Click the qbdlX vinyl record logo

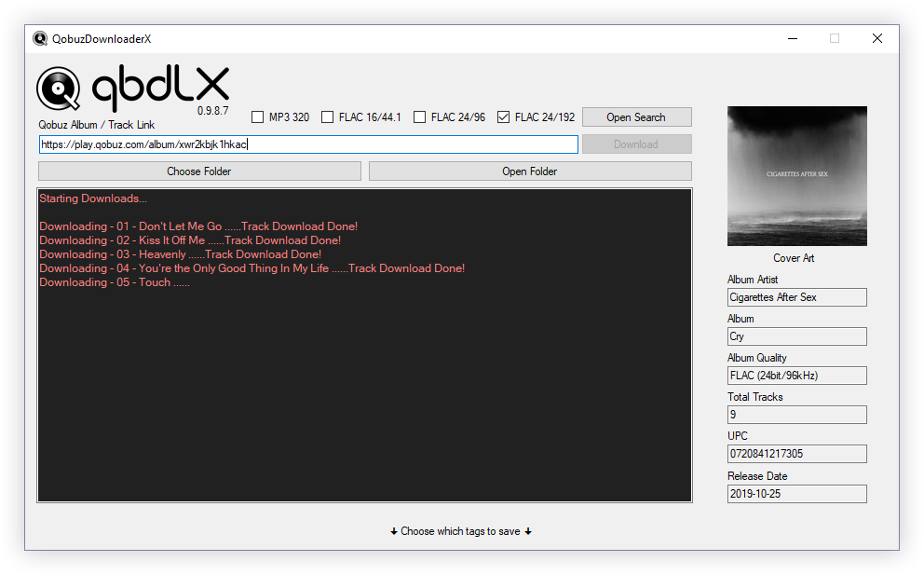pos(59,89)
